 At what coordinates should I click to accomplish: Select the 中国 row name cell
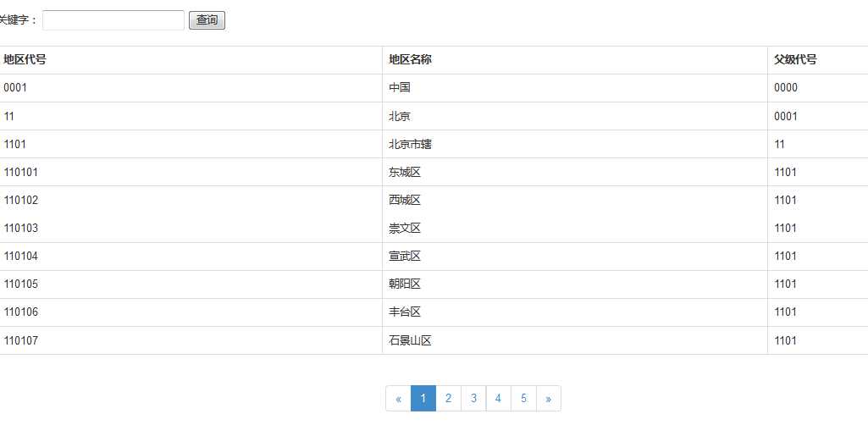tap(400, 88)
